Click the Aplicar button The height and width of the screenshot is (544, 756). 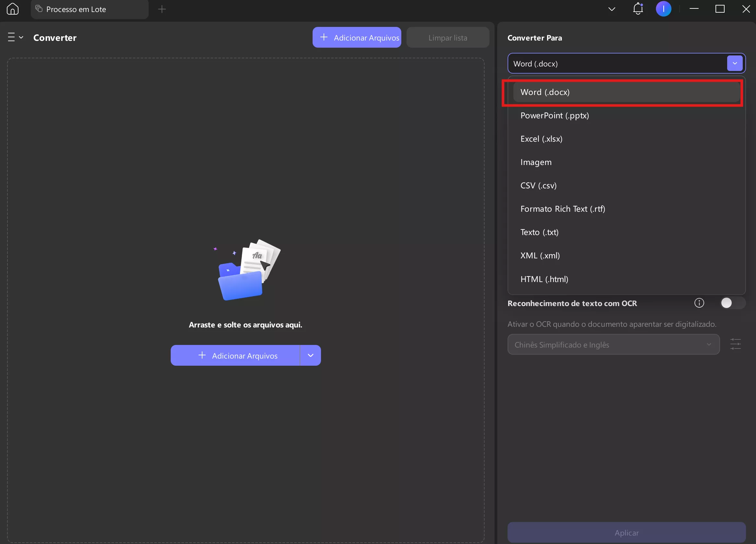pyautogui.click(x=626, y=533)
